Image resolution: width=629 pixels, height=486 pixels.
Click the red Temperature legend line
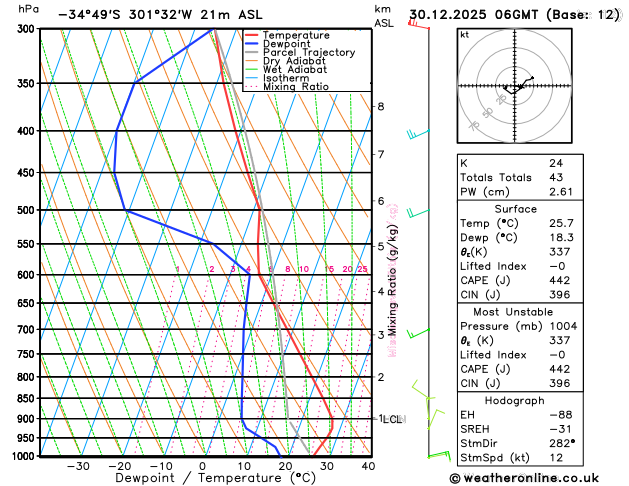click(x=252, y=35)
